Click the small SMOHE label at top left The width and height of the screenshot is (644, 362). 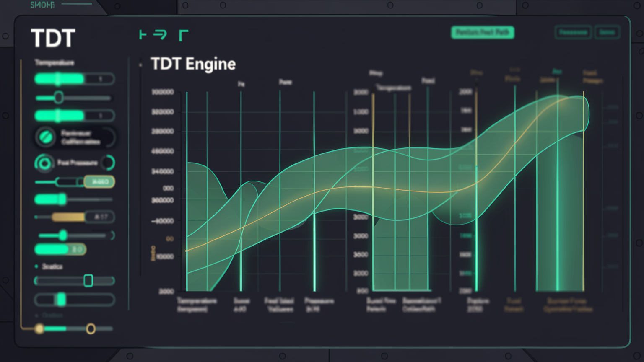42,5
